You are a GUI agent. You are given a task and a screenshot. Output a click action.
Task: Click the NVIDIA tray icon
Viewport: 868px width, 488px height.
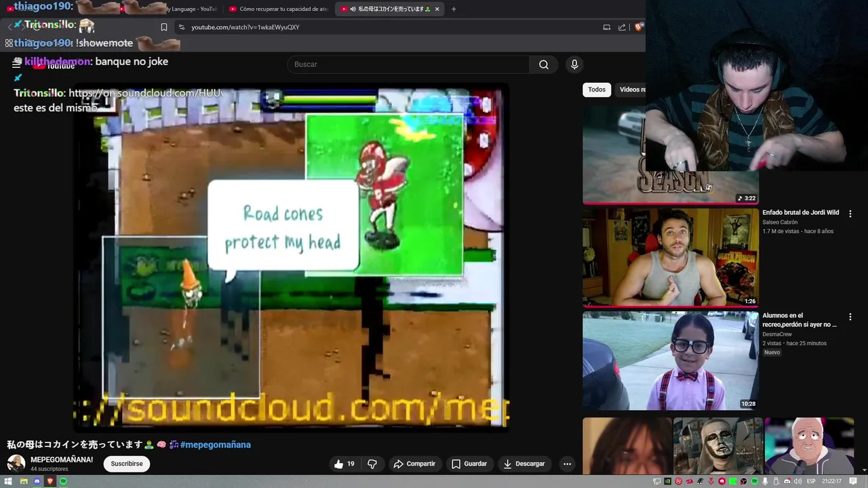pyautogui.click(x=668, y=481)
